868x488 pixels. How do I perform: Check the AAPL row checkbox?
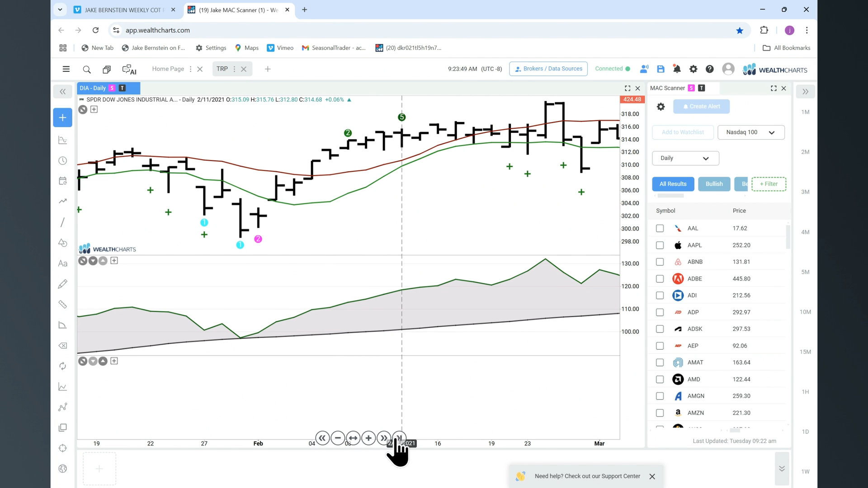pos(660,245)
